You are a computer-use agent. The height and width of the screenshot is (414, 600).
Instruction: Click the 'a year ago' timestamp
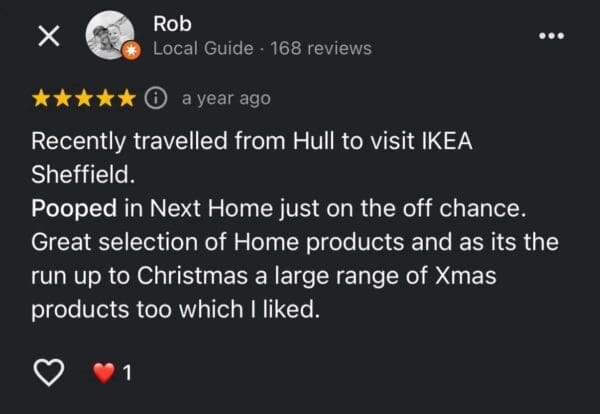(x=226, y=99)
